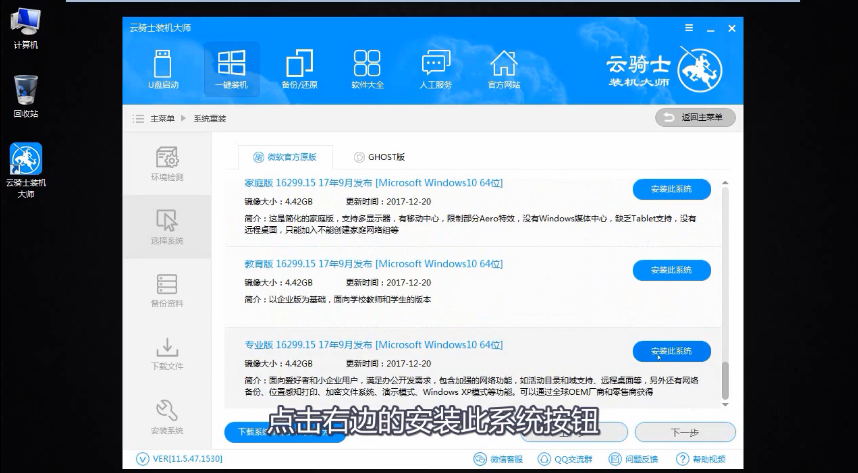
Task: Select 选择系统 step in sidebar
Action: (167, 227)
